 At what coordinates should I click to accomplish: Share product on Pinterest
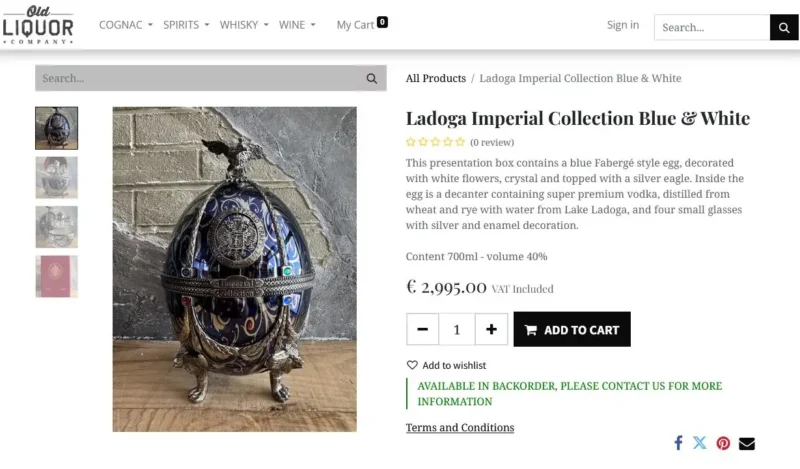[723, 443]
